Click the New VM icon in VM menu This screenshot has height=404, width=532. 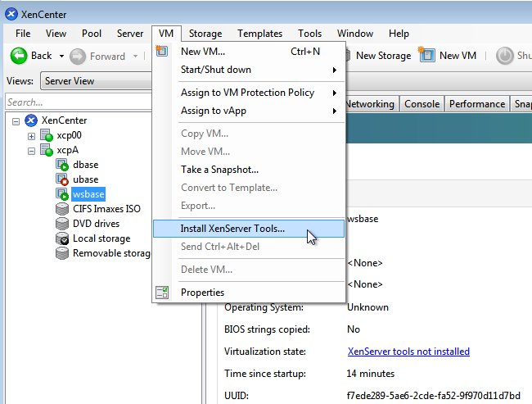point(162,51)
